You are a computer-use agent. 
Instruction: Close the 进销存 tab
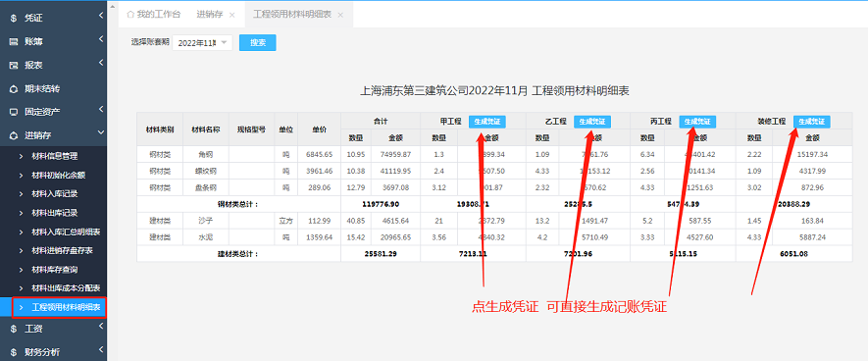coord(231,15)
